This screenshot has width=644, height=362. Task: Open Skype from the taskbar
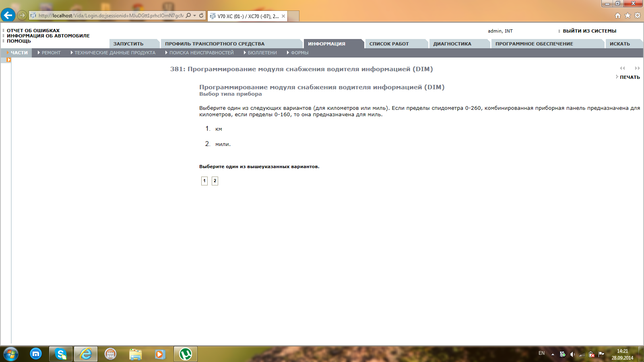pyautogui.click(x=61, y=354)
